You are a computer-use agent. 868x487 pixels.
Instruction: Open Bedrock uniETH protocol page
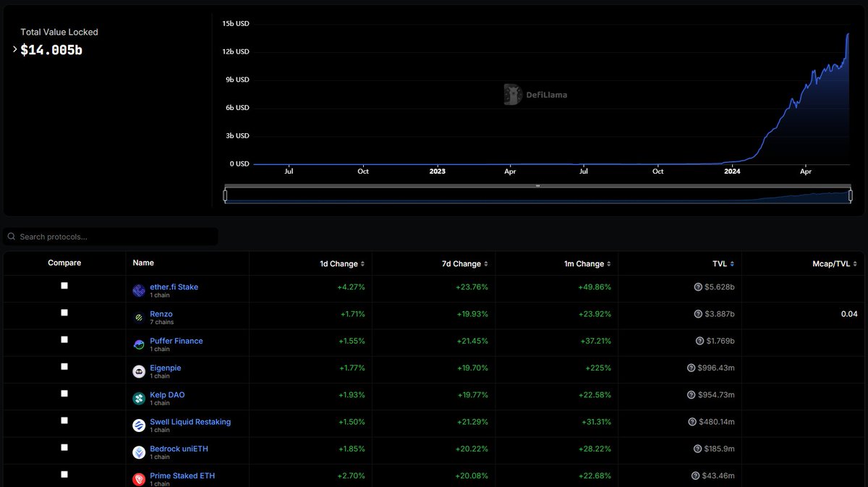(179, 449)
